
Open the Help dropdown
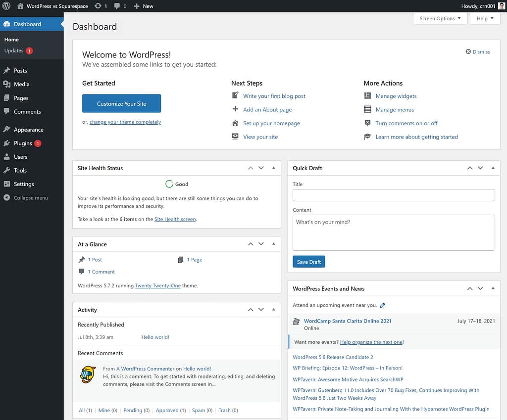(x=484, y=18)
